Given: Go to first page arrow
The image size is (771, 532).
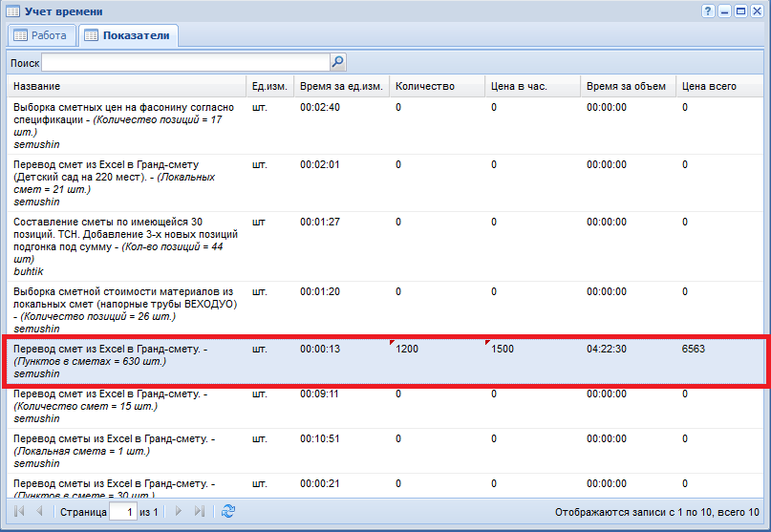Looking at the screenshot, I should 19,512.
